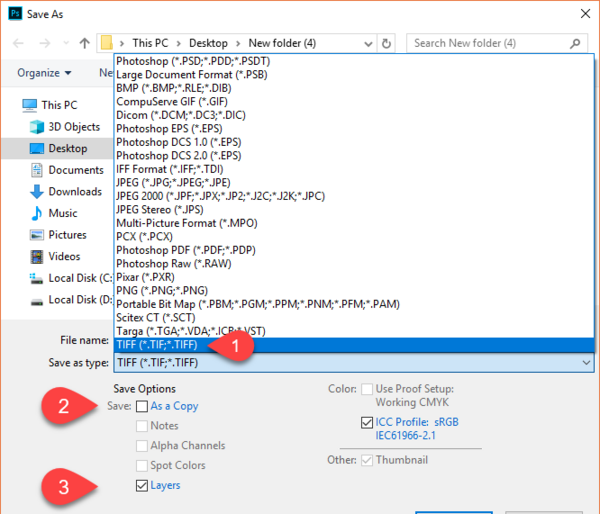600x514 pixels.
Task: Select JPEG (*.JPG;*.JPEG;*.JPE) format
Action: pyautogui.click(x=354, y=183)
